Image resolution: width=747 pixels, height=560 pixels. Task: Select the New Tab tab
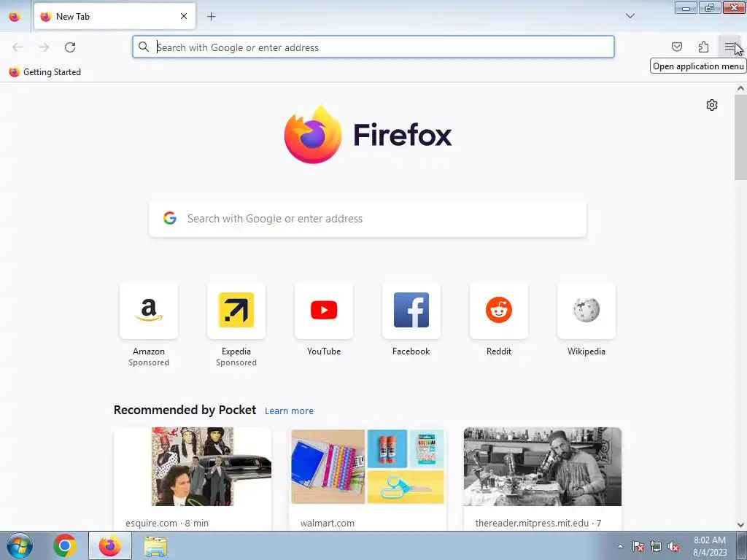coord(115,16)
